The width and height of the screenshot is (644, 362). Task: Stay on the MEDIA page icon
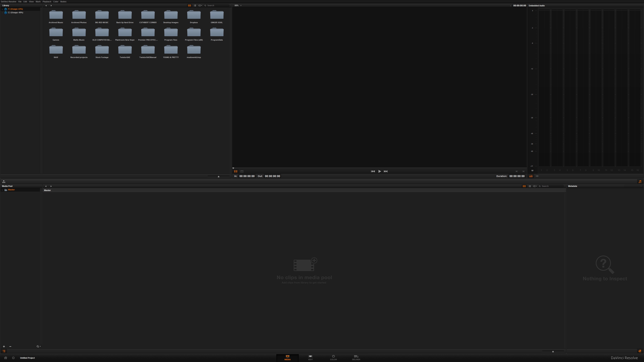pos(287,357)
